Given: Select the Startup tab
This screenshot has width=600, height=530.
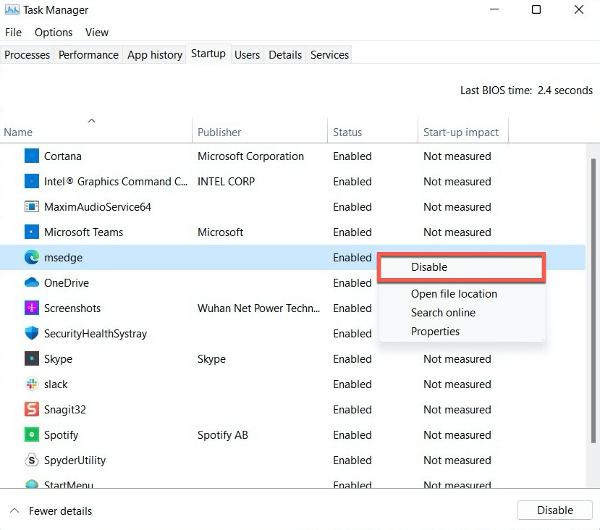Looking at the screenshot, I should coord(208,54).
